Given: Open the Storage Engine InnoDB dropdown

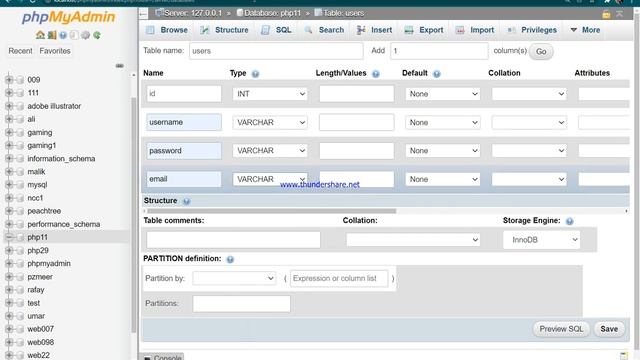Looking at the screenshot, I should click(x=542, y=240).
